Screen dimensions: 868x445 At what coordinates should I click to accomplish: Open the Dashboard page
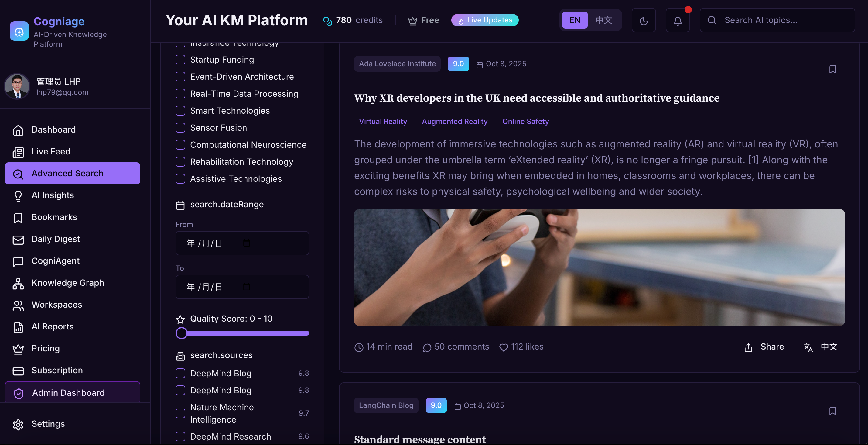[x=73, y=129]
